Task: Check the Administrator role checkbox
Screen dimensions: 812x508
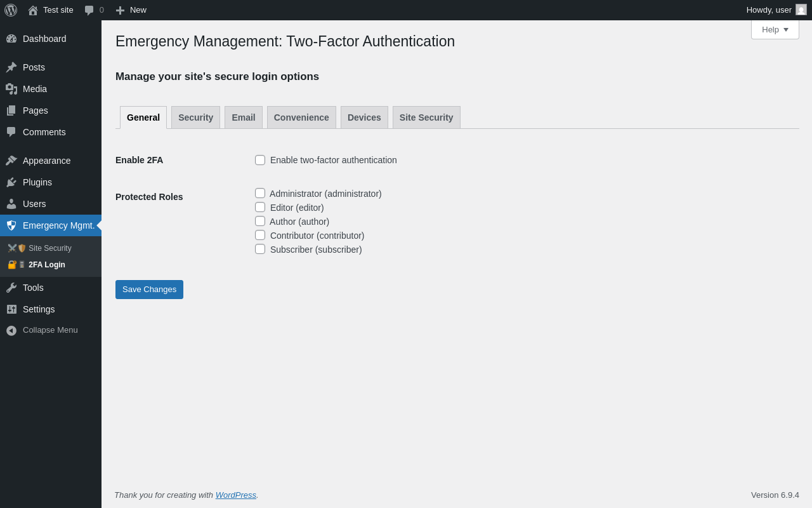Action: (x=260, y=193)
